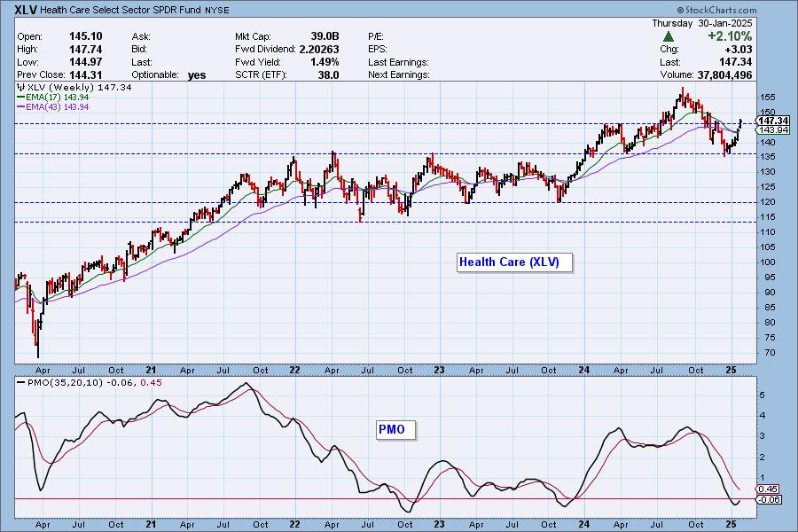Click the XLV (Weekly) legend text

click(61, 88)
